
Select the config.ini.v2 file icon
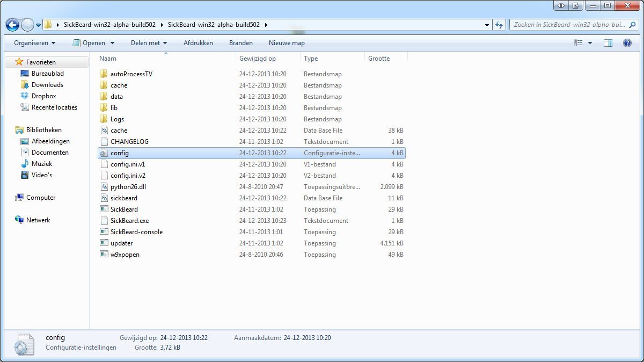[x=104, y=176]
